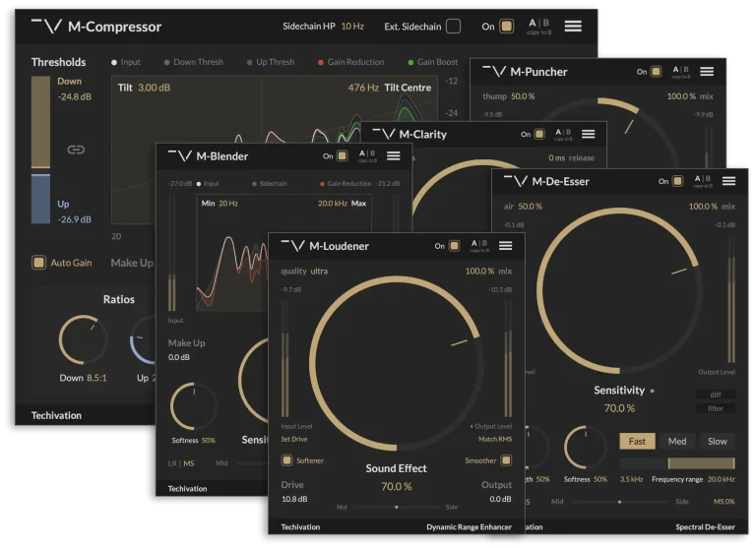Toggle the threshold link icon in M-Compressor
756x548 pixels.
click(76, 150)
